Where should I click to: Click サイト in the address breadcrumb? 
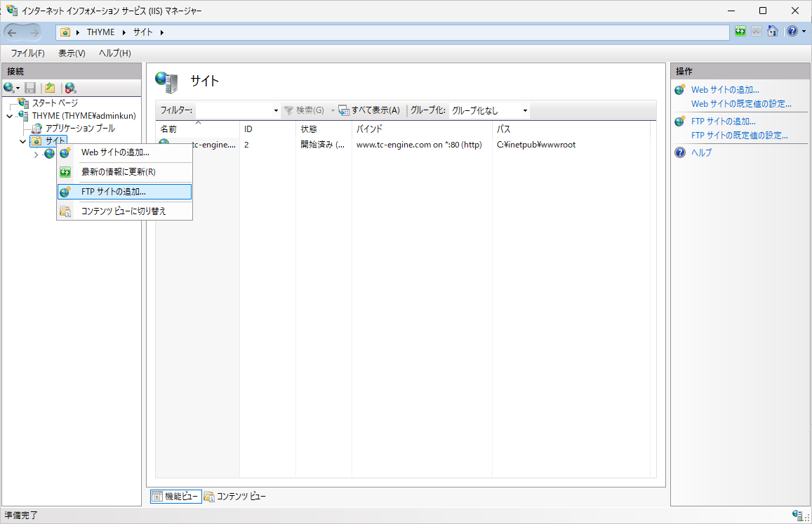143,32
